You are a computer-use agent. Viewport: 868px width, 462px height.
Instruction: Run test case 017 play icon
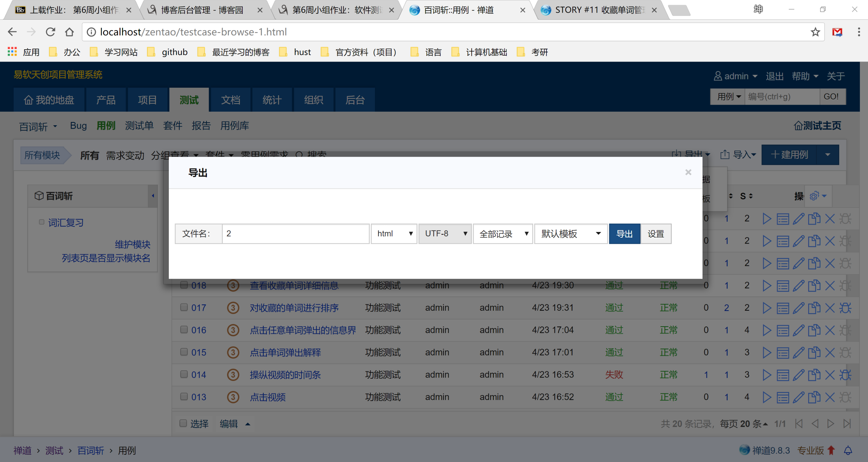pyautogui.click(x=767, y=308)
